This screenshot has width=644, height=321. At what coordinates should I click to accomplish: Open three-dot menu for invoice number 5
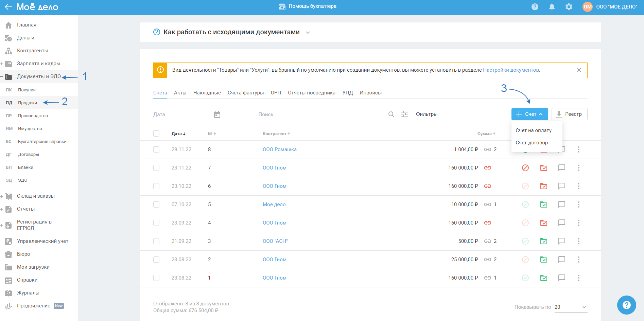(x=579, y=204)
